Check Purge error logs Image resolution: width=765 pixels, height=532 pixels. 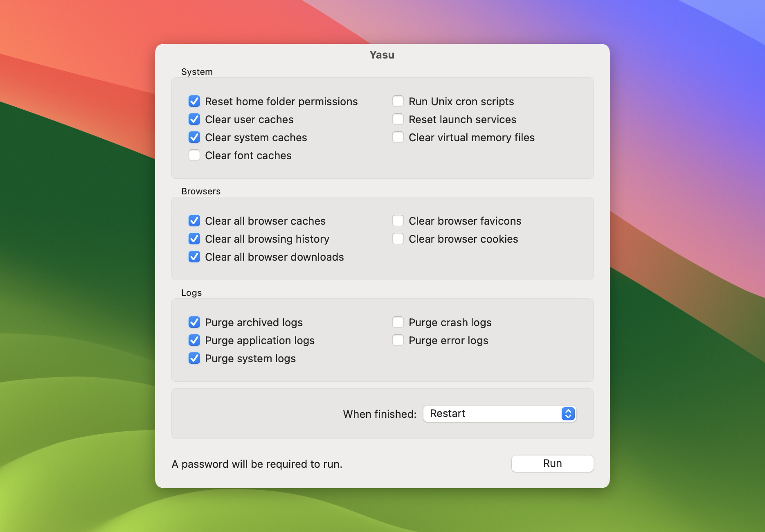398,340
